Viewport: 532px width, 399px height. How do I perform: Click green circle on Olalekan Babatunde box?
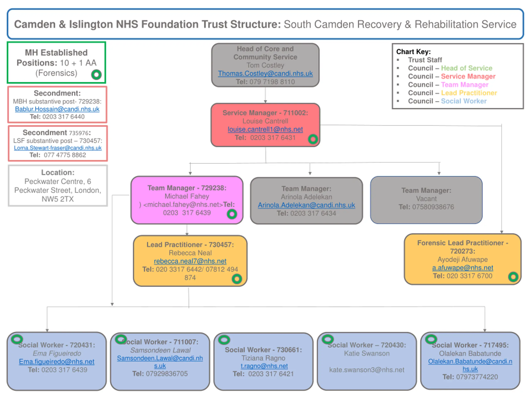[431, 339]
